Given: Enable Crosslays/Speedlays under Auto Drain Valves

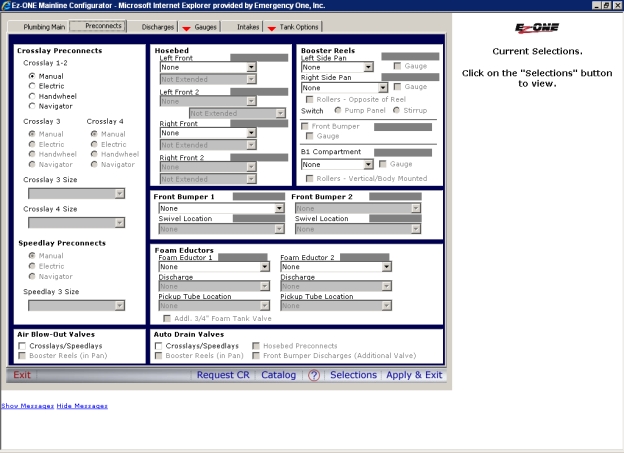Looking at the screenshot, I should 159,346.
